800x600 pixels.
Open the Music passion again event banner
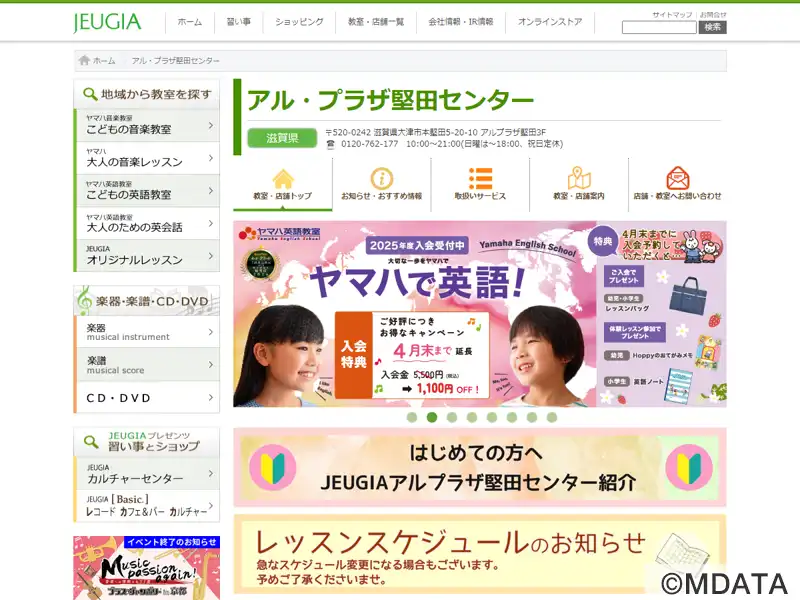(x=147, y=568)
